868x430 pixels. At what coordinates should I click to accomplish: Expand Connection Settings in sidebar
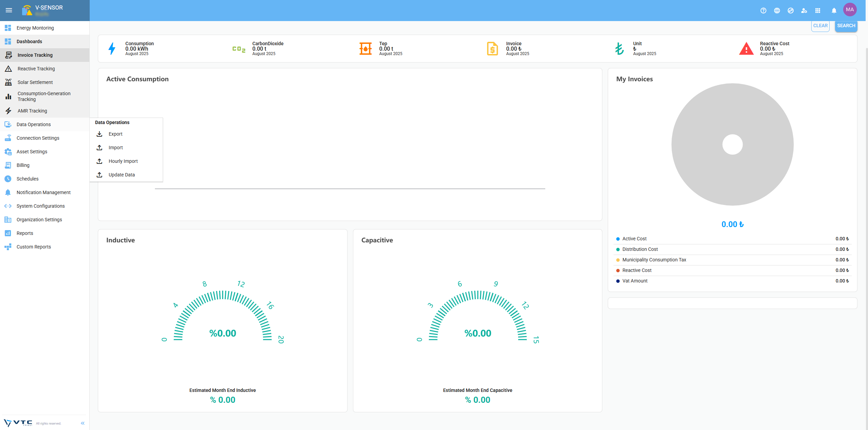tap(38, 138)
